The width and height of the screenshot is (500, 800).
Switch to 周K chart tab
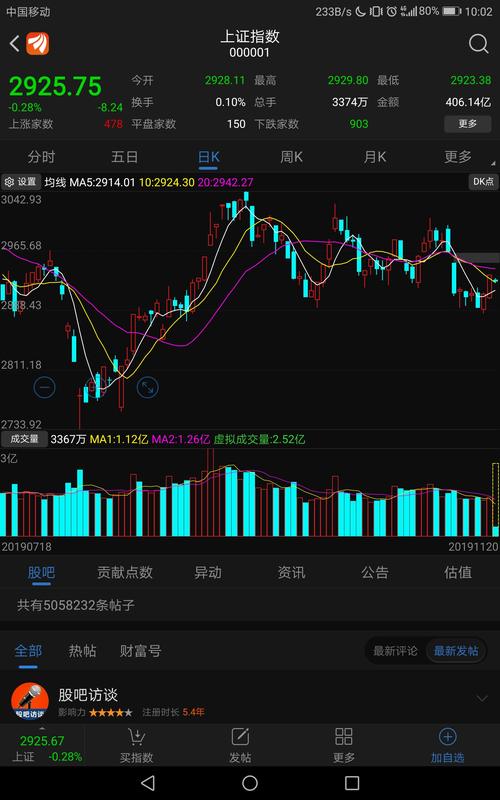click(x=291, y=157)
